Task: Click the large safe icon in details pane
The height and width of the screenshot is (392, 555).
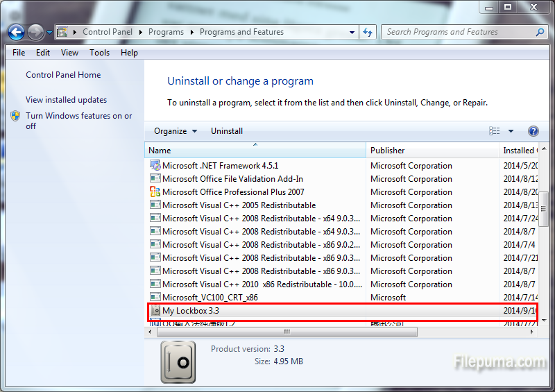Action: click(182, 361)
